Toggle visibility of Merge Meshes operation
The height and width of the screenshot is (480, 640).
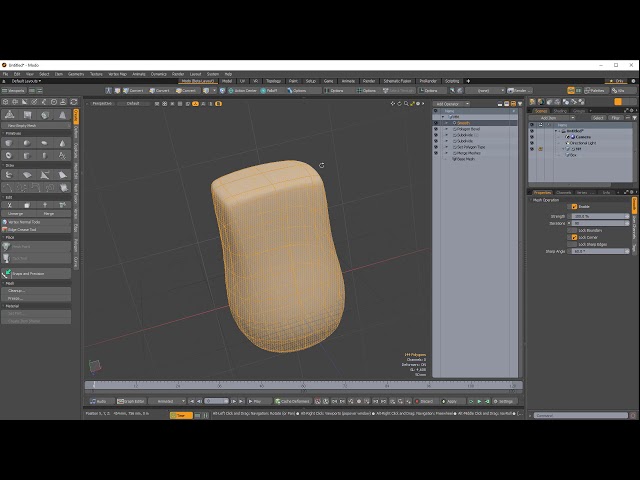coord(436,153)
